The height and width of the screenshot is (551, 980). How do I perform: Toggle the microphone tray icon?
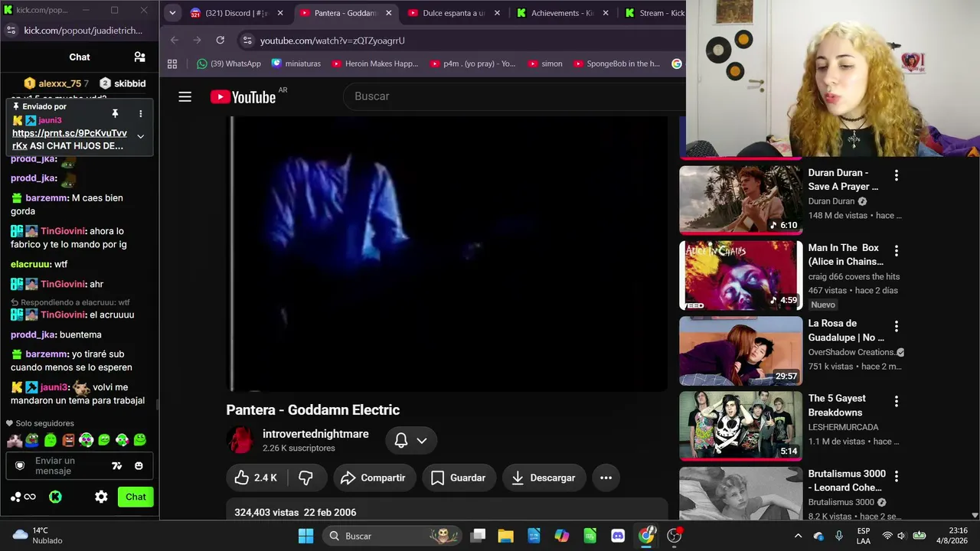pos(839,536)
